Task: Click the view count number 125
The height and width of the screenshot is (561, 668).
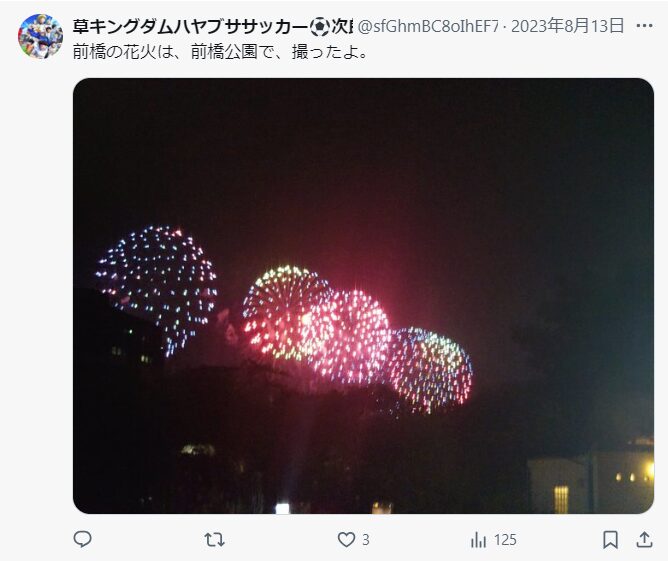Action: coord(505,540)
